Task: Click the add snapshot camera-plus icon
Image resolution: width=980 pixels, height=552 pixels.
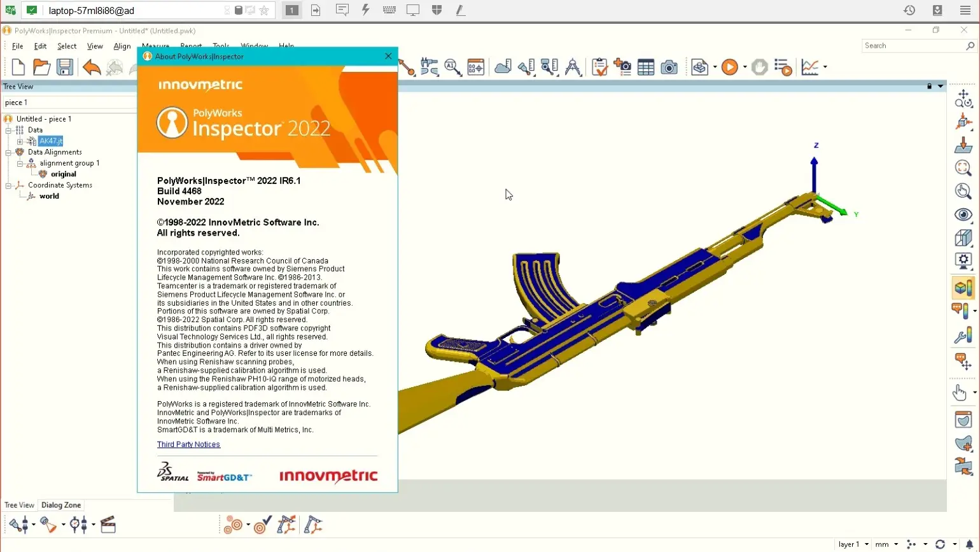Action: (x=622, y=67)
